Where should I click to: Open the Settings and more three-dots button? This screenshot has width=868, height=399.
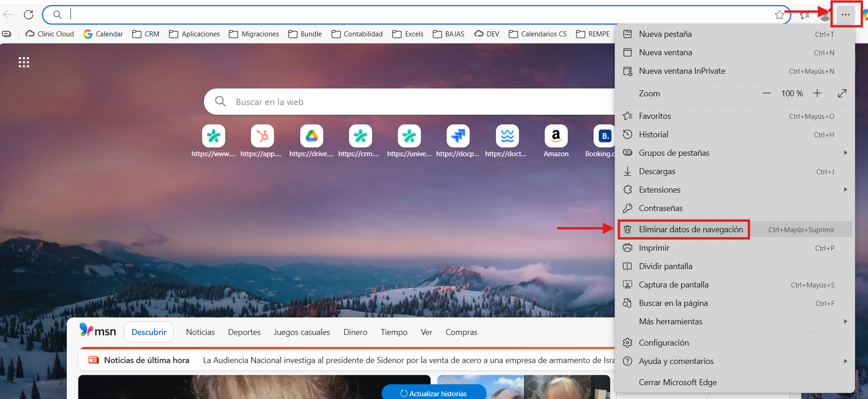tap(845, 15)
